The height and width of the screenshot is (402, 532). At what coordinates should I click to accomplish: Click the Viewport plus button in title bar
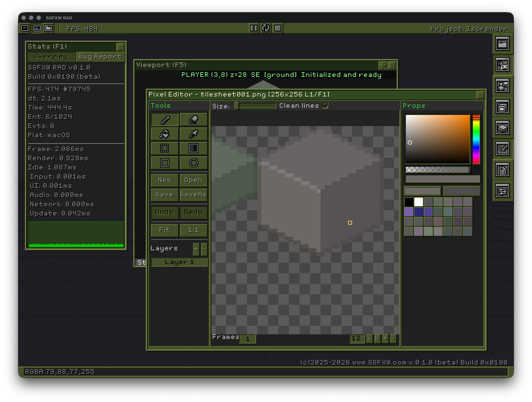(383, 65)
